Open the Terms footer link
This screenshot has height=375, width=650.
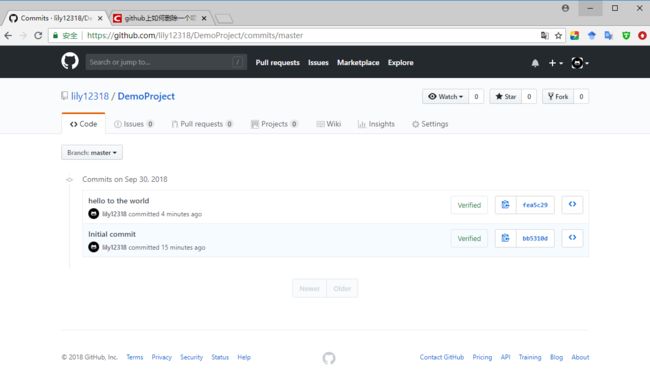pos(135,357)
